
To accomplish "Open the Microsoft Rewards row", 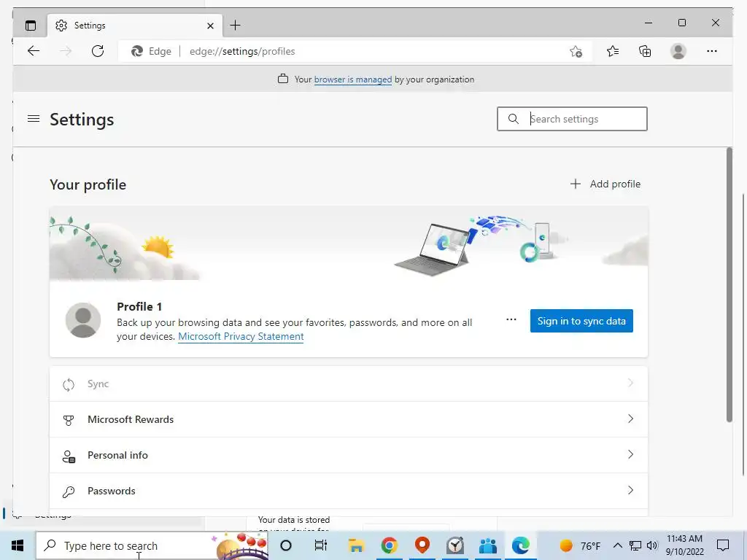I will (x=348, y=419).
